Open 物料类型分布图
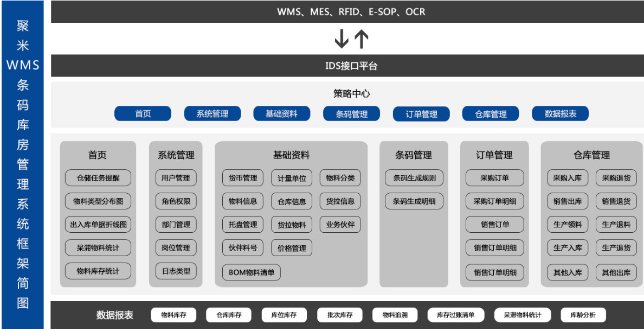 point(98,201)
